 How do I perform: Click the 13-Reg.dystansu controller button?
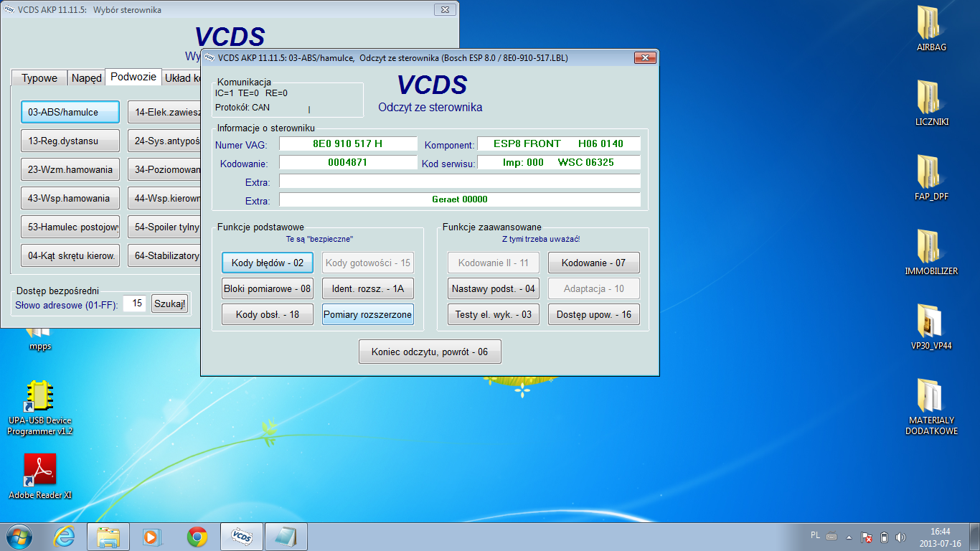[x=70, y=141]
